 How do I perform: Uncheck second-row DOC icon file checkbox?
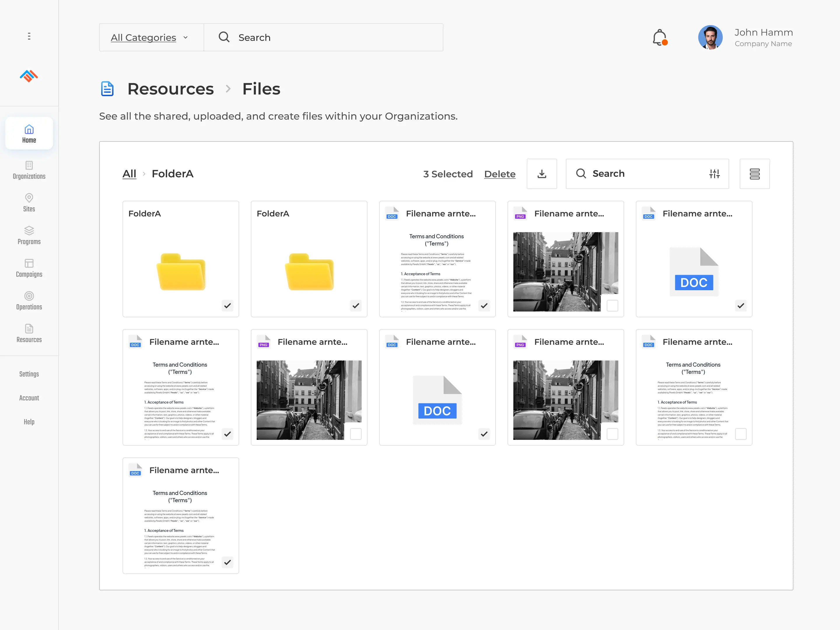coord(484,434)
